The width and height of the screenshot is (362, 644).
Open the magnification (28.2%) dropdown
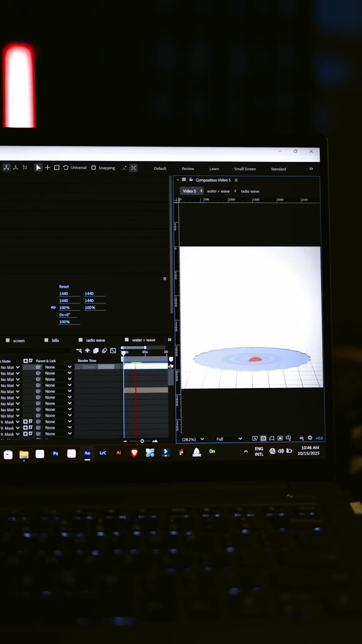pos(193,439)
